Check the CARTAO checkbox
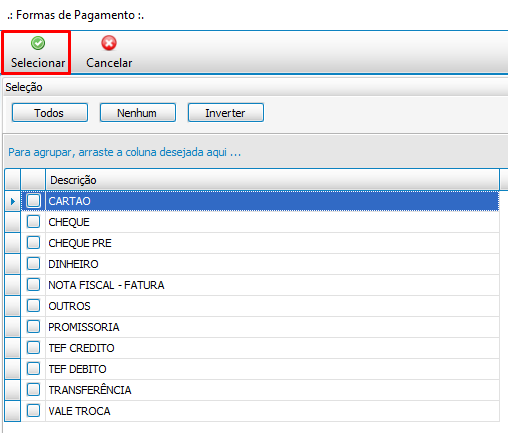Viewport: 508px width, 433px height. tap(33, 201)
